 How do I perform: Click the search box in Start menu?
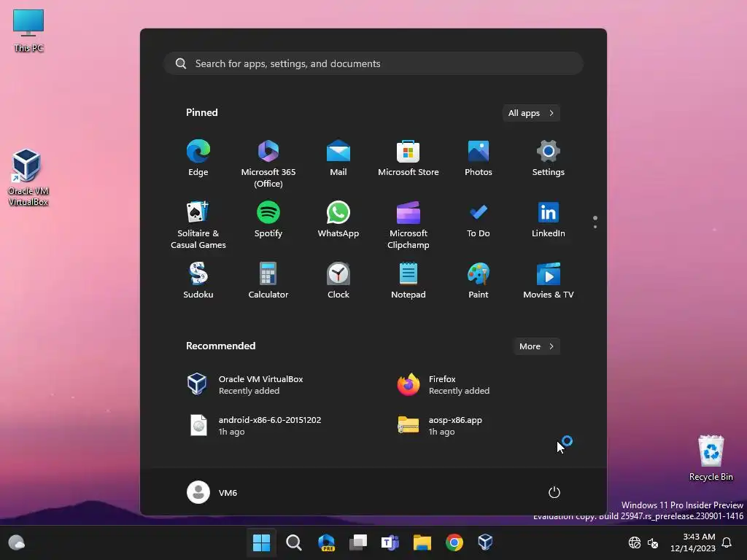373,63
